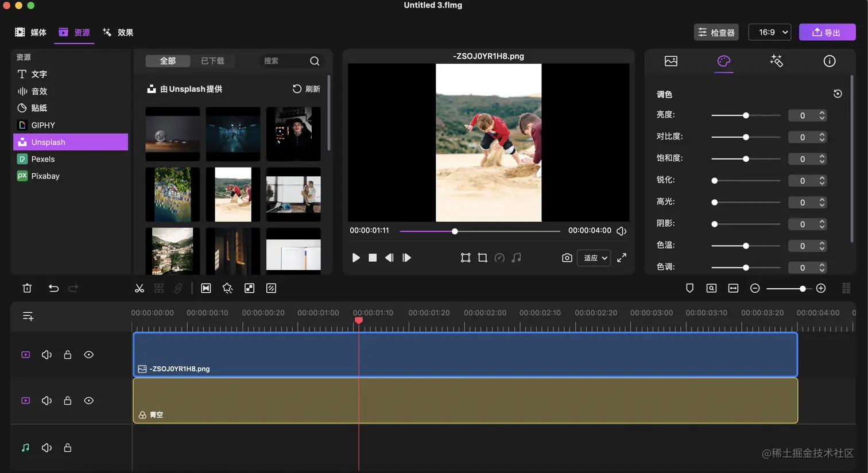Open the 16:9 aspect ratio dropdown
The width and height of the screenshot is (868, 473).
(770, 32)
